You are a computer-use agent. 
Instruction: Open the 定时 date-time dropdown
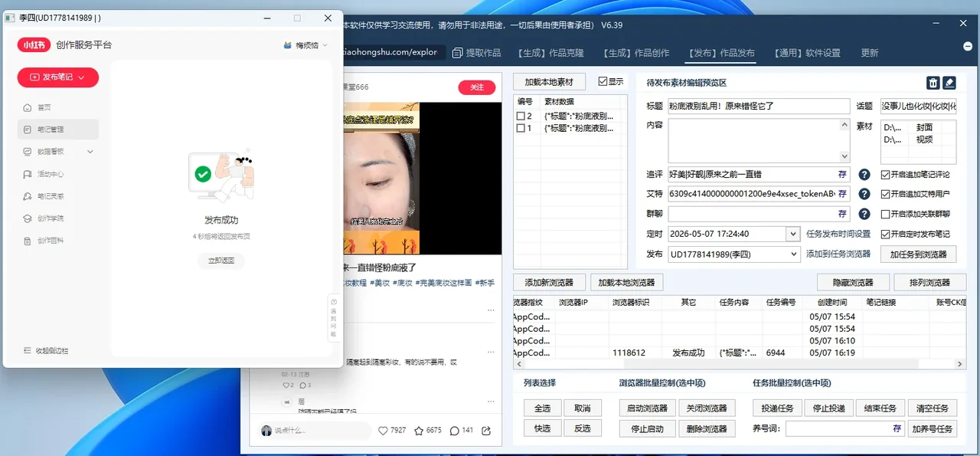792,234
